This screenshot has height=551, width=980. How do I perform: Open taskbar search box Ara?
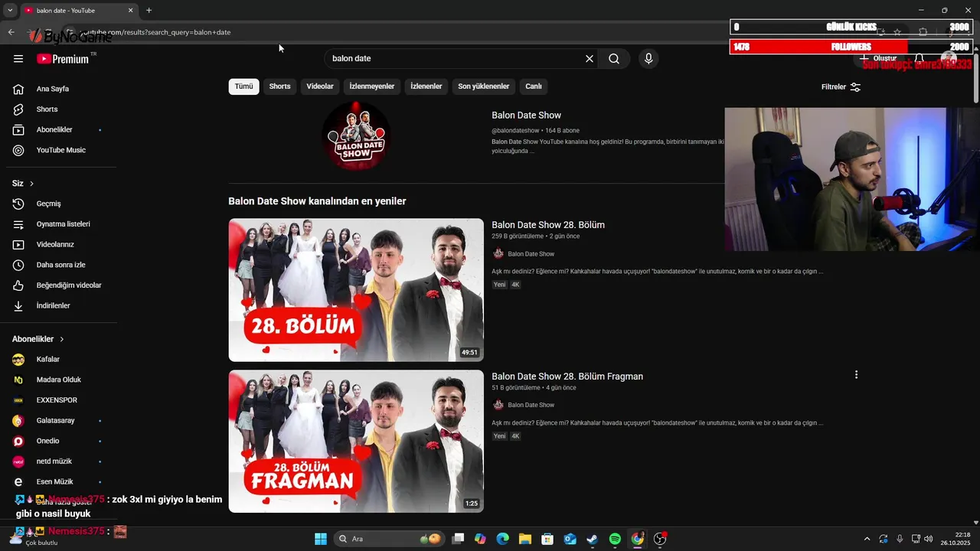click(x=390, y=539)
